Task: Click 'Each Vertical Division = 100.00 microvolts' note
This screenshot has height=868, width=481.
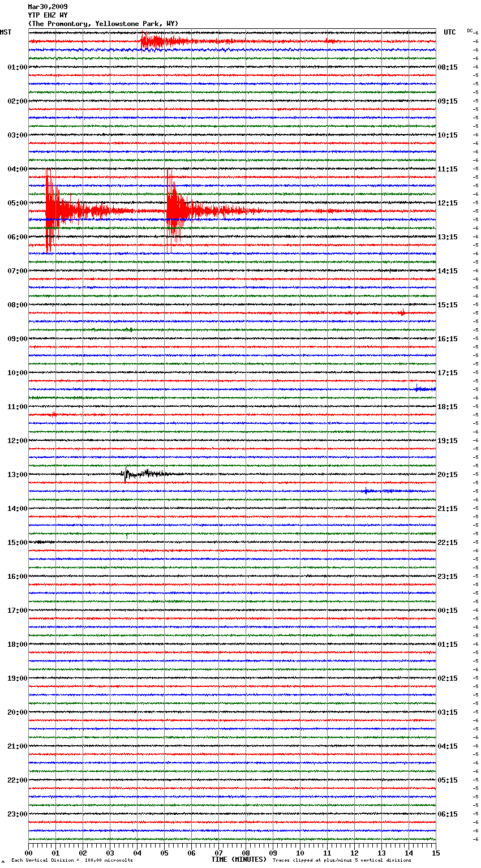Action: point(72,861)
